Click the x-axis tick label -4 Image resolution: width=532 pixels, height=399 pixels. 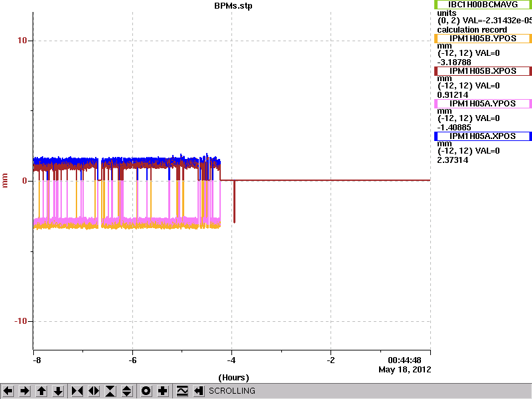[x=231, y=360]
